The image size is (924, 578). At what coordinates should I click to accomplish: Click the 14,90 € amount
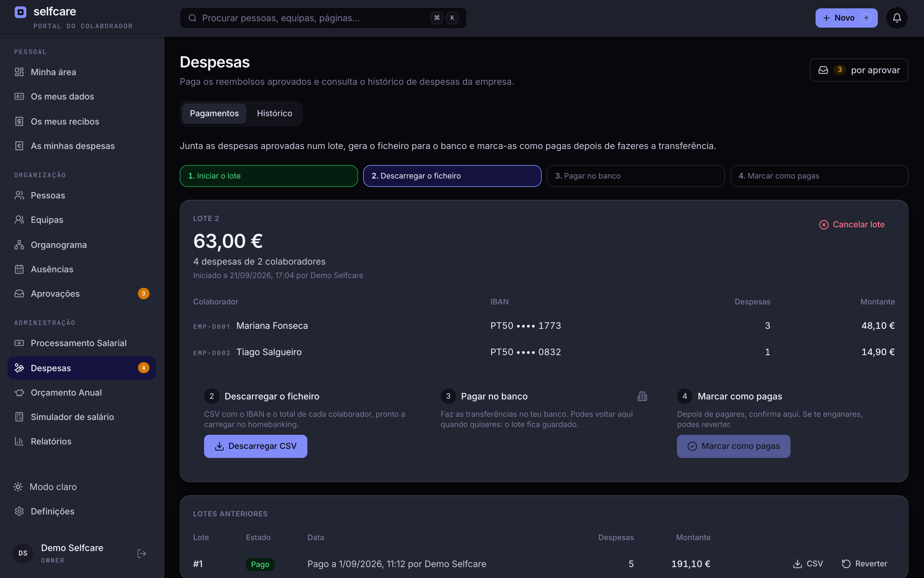pyautogui.click(x=878, y=352)
